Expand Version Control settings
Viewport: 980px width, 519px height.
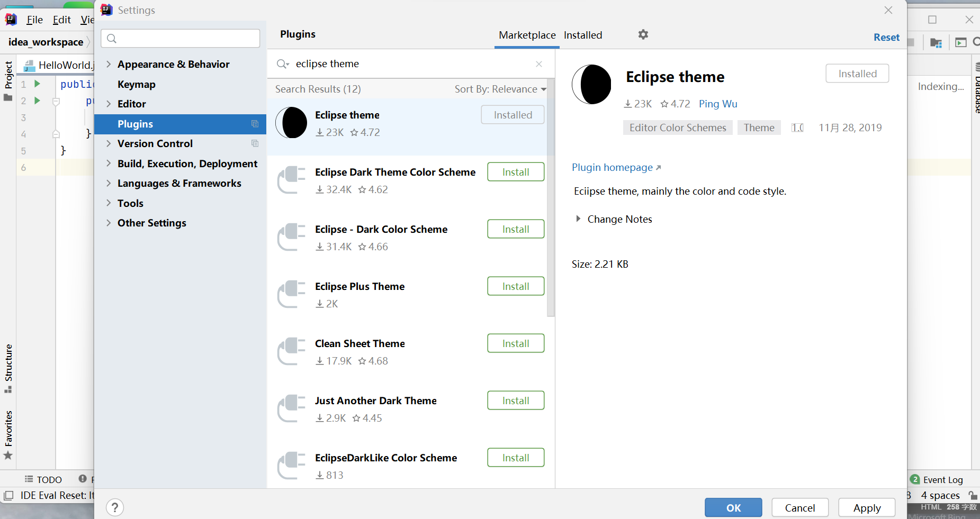click(109, 143)
